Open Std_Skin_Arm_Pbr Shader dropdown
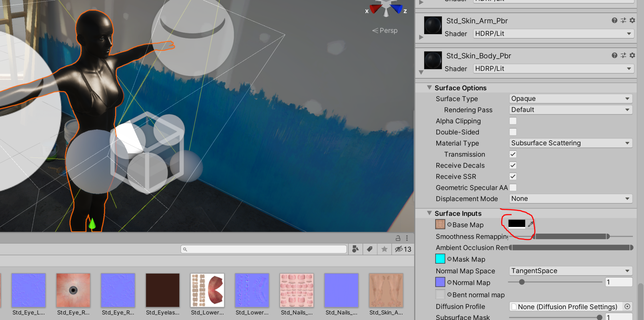The width and height of the screenshot is (644, 320). [x=554, y=34]
